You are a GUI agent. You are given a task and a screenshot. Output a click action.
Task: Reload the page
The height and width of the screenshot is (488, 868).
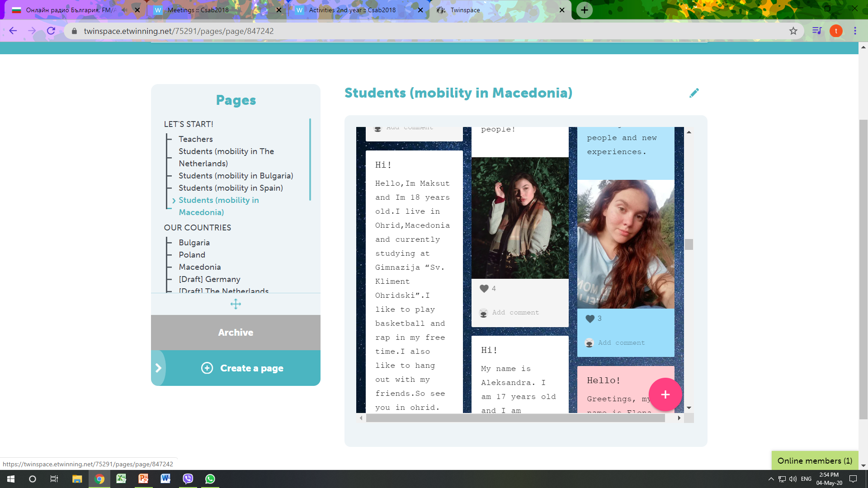tap(51, 31)
